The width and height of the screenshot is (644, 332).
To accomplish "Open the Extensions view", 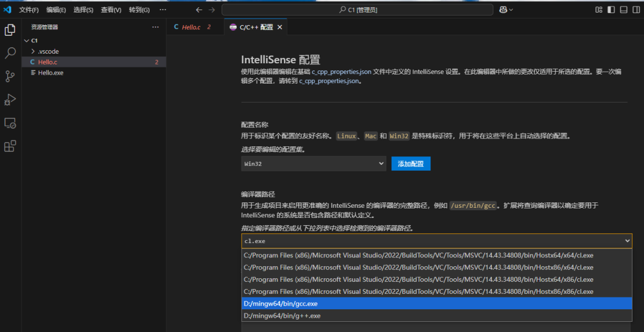I will 10,146.
